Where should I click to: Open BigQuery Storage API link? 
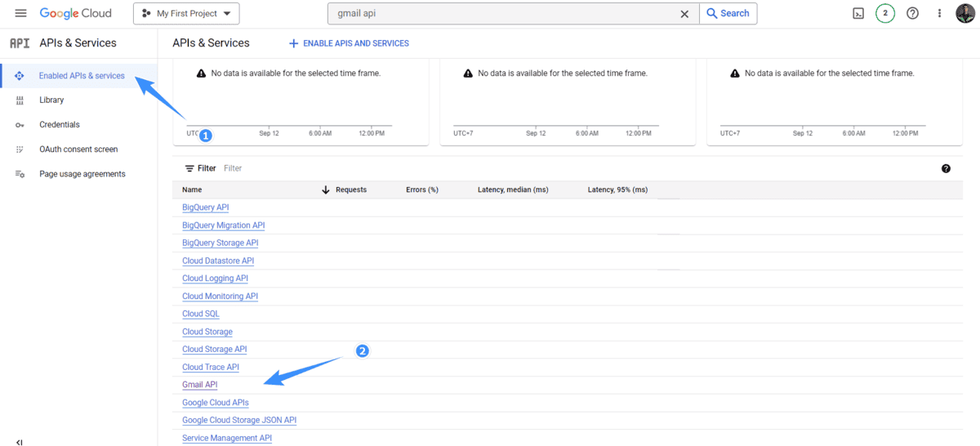[x=220, y=243]
